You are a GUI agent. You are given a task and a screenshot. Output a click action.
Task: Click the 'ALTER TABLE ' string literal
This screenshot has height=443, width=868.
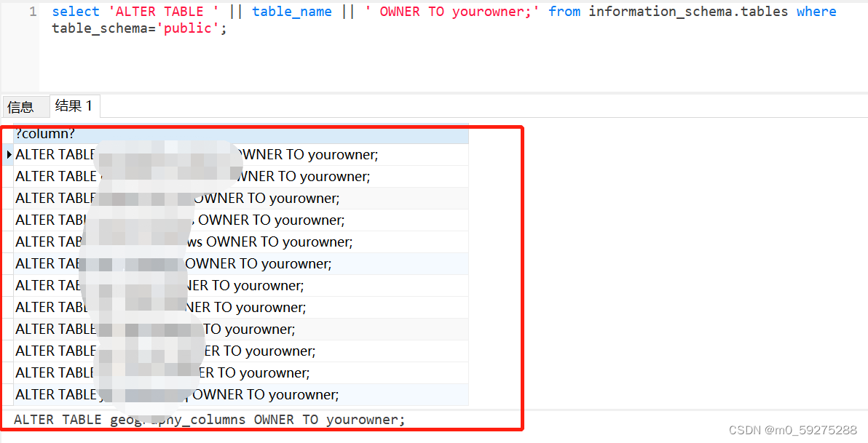pos(164,11)
